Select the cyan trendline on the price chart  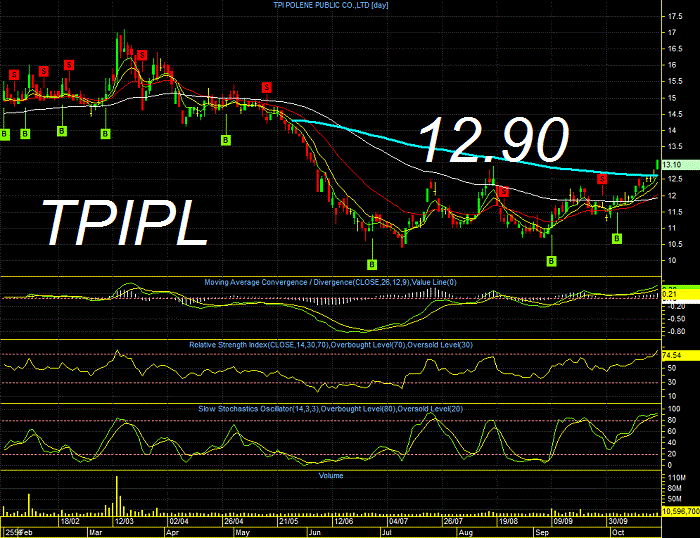point(473,155)
